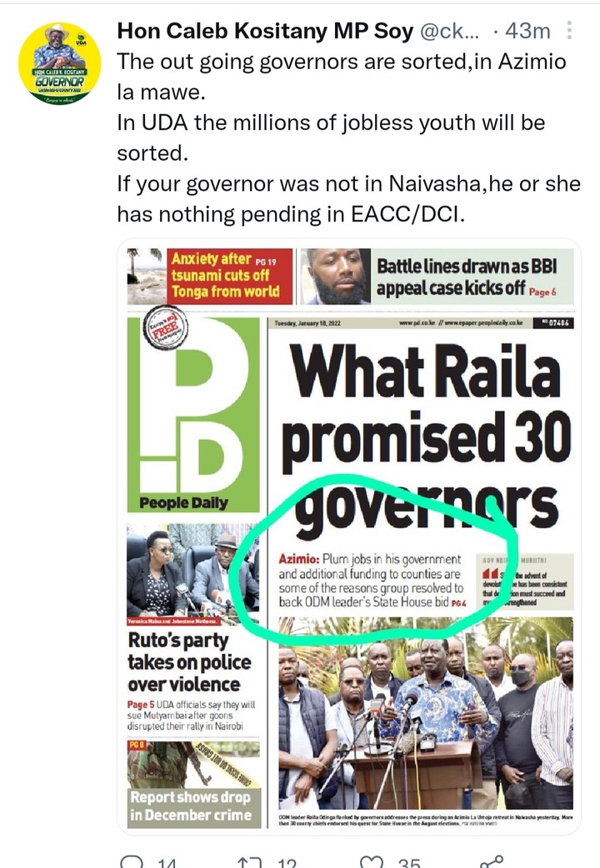Like the tweet with the heart icon

[x=372, y=862]
